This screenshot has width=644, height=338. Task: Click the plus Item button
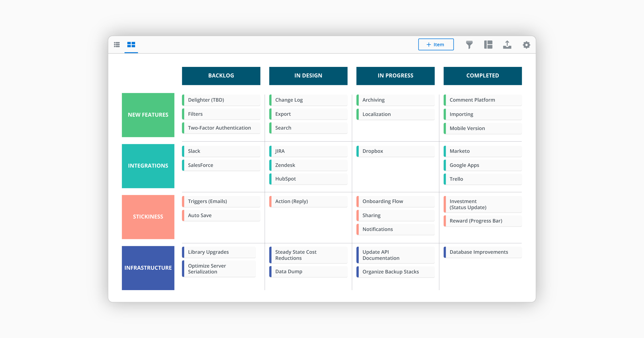(436, 44)
